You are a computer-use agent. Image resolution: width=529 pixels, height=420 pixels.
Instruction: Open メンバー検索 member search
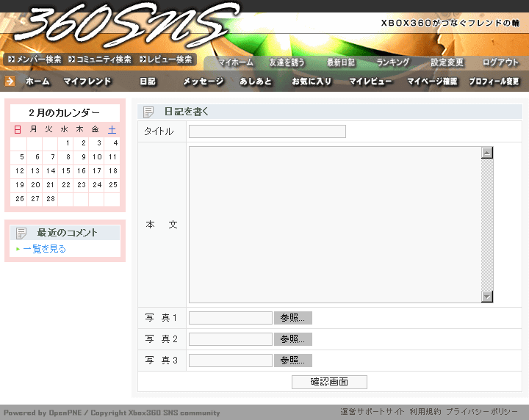click(34, 59)
